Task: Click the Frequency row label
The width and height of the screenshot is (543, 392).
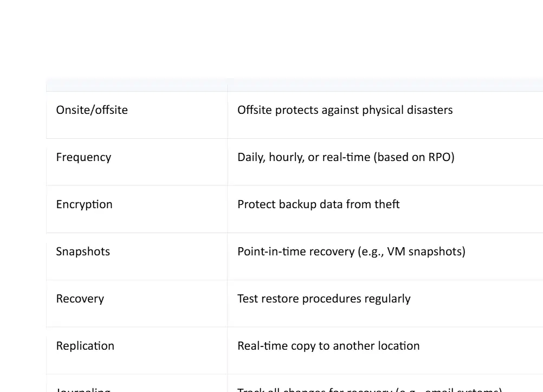Action: click(83, 157)
